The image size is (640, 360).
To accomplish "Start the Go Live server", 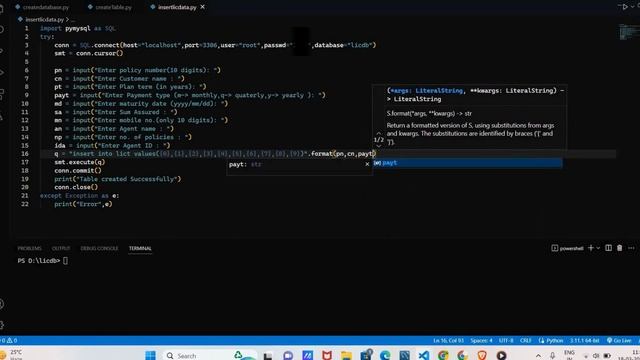I will tap(619, 340).
